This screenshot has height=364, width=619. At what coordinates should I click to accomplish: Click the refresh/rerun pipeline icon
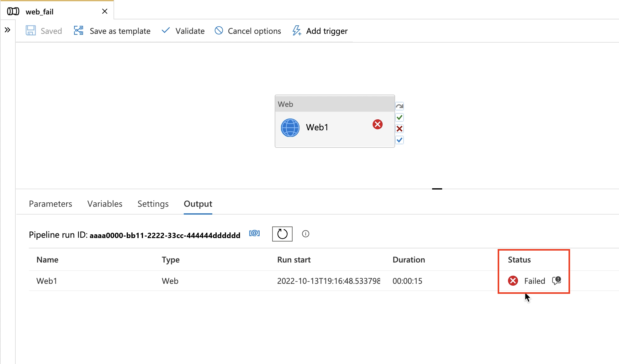click(282, 234)
